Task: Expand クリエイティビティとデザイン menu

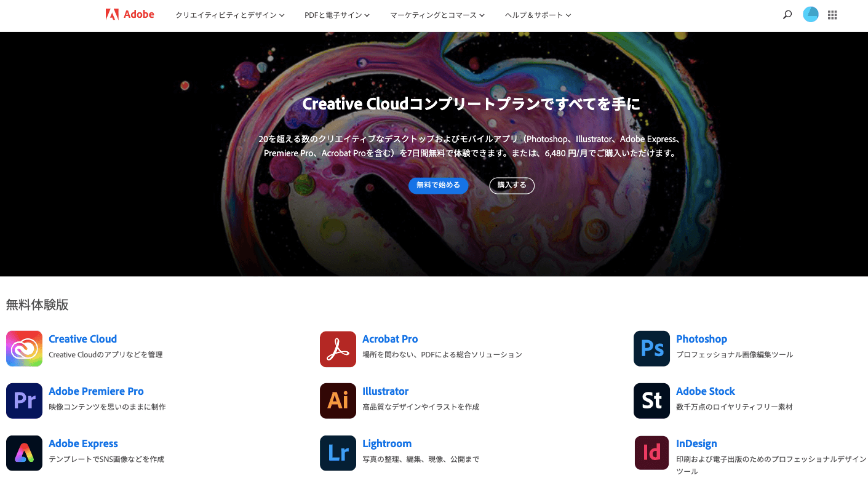Action: (230, 15)
